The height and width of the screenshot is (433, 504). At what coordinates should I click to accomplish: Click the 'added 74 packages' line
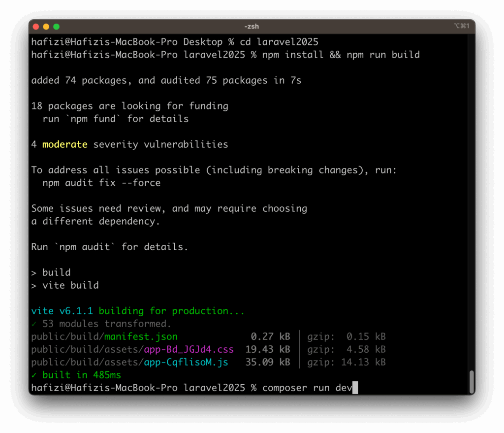click(166, 80)
